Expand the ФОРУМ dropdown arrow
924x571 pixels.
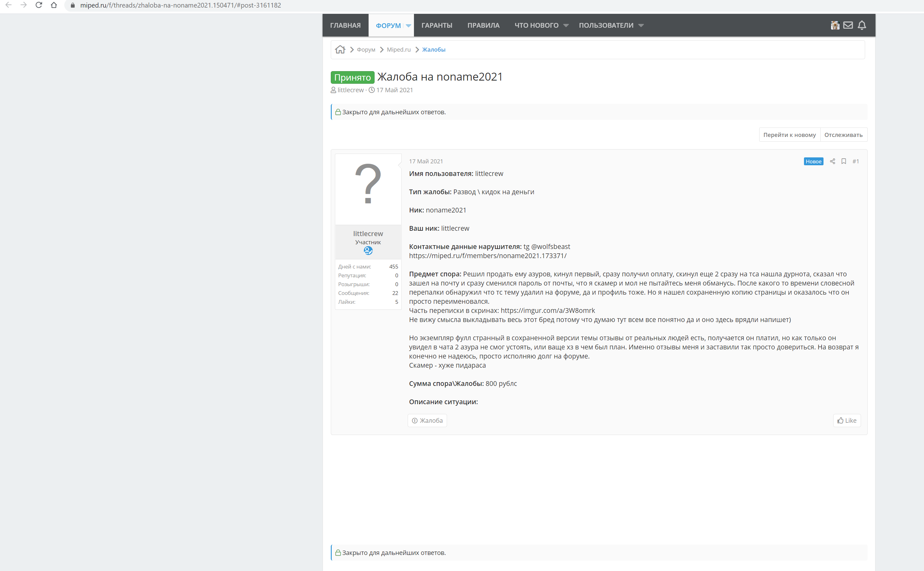408,26
